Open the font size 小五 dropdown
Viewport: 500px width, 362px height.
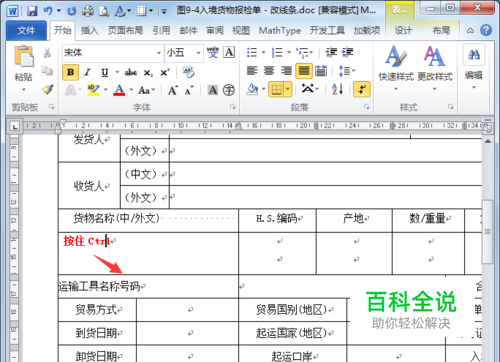click(x=198, y=53)
